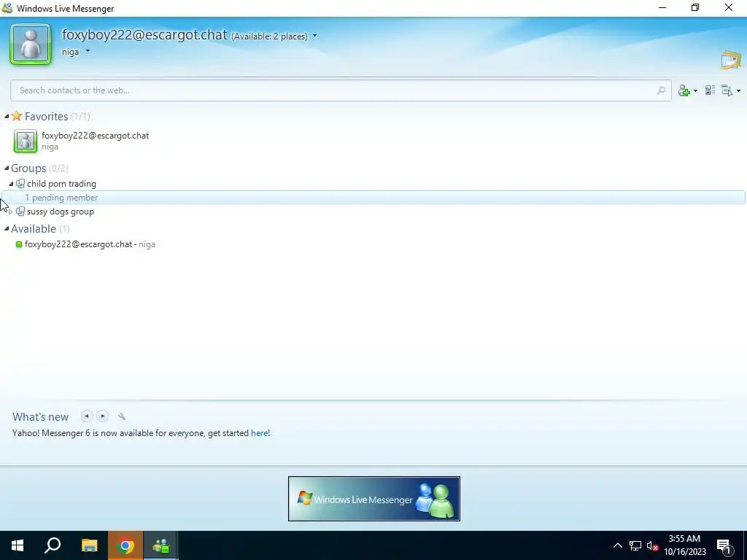Expand the sussy dogs group

[11, 211]
